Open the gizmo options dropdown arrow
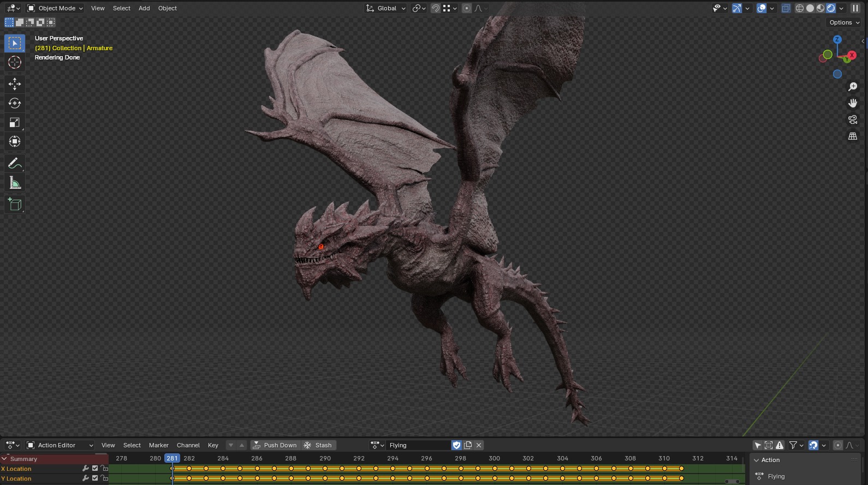 click(747, 8)
